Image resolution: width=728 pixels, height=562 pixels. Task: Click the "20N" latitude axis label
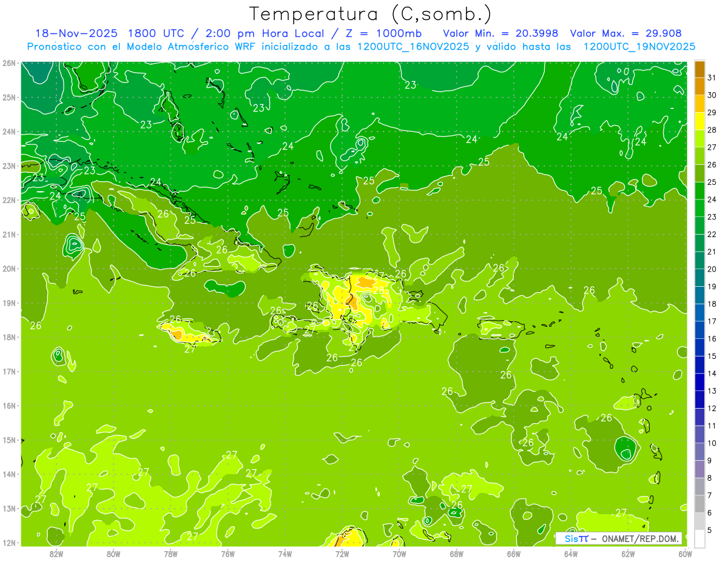click(x=10, y=269)
